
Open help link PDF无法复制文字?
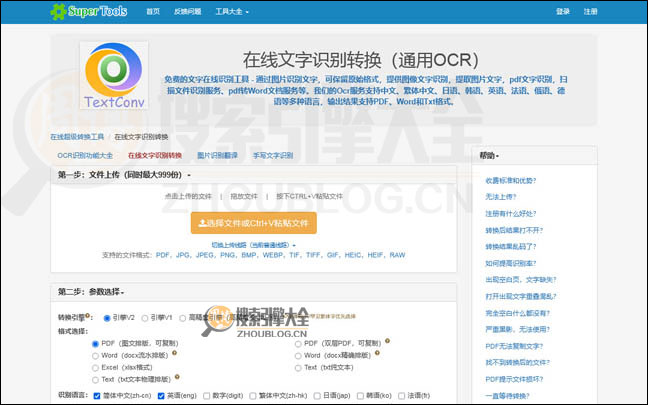514,346
